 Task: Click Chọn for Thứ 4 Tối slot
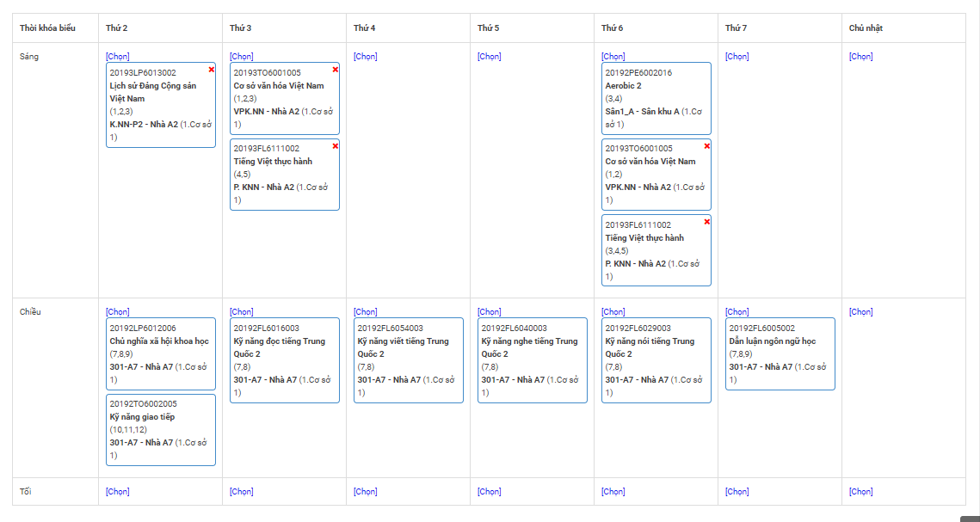pos(366,492)
